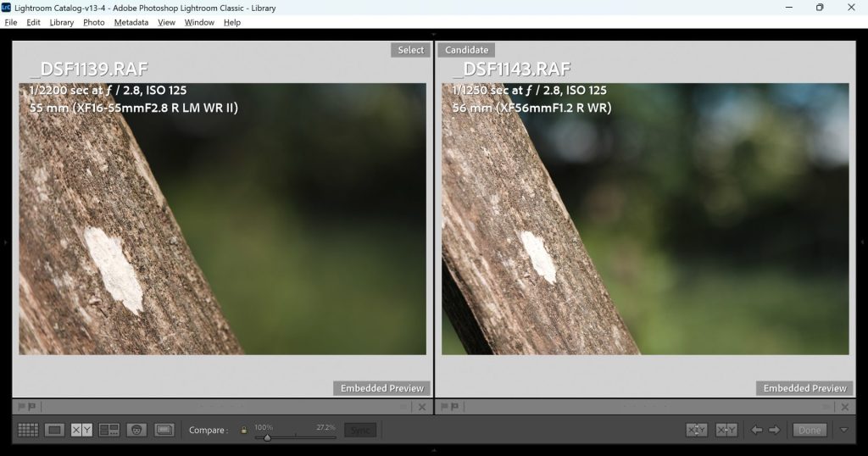Click the XF16-55mmF2.8 R LM WR II lens text
This screenshot has height=456, width=868.
(155, 108)
